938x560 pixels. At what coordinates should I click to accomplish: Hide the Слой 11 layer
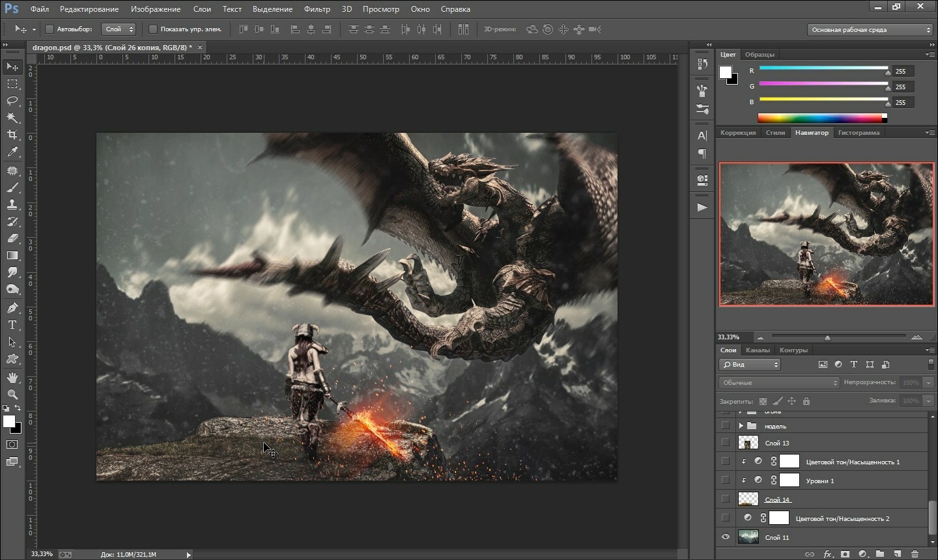pos(726,537)
